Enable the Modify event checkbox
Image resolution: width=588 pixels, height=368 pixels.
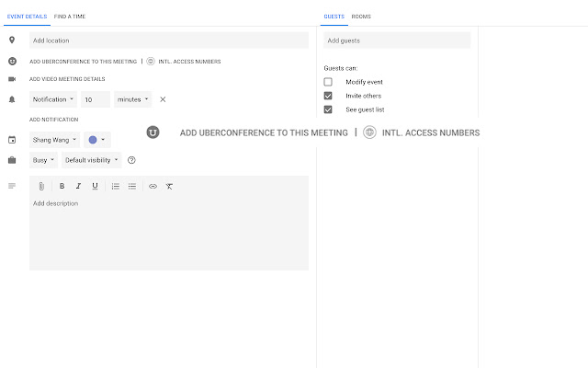point(328,82)
